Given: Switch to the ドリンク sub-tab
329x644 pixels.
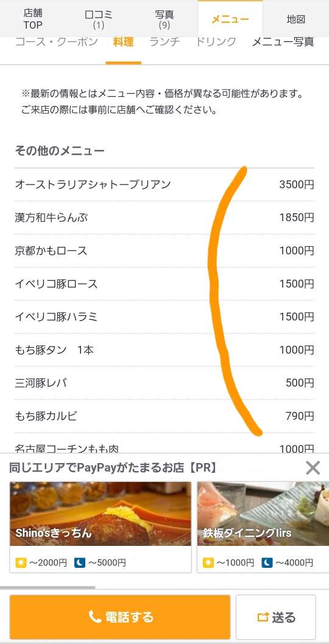Looking at the screenshot, I should [x=216, y=42].
